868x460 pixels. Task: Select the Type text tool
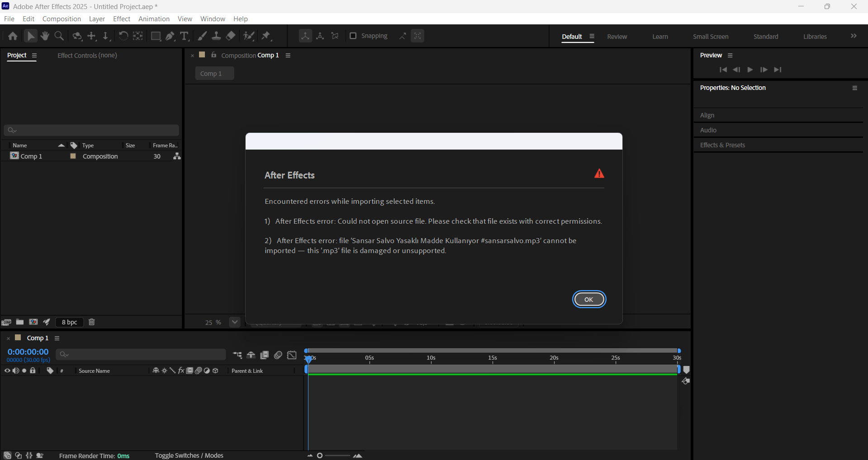[x=184, y=36]
